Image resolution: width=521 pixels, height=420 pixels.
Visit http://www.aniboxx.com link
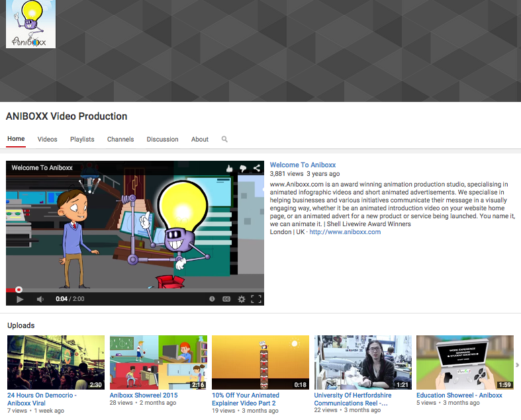click(x=345, y=231)
